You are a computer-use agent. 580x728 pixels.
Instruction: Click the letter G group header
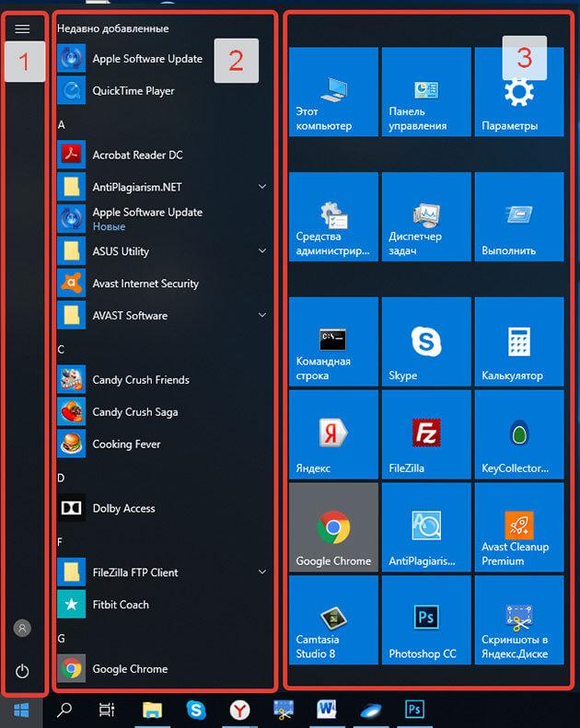tap(62, 639)
